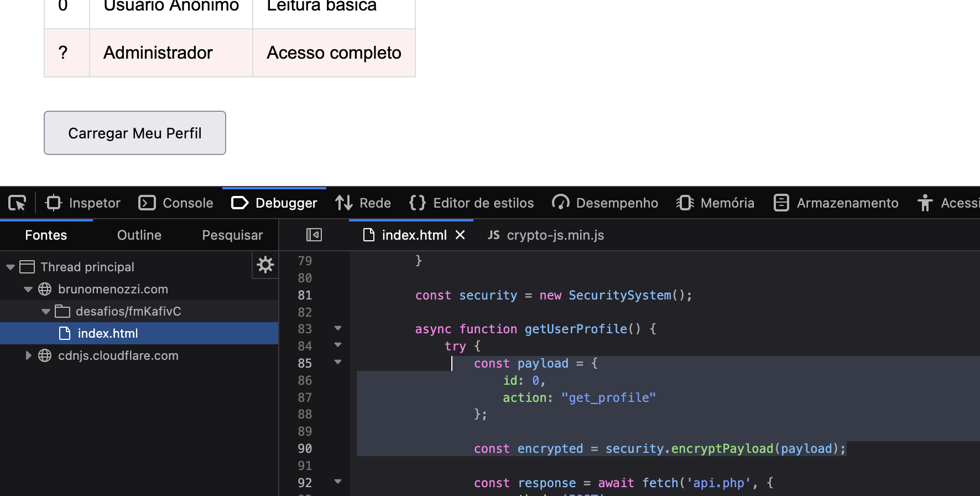This screenshot has height=496, width=980.
Task: Open the Armazenamento storage panel
Action: point(836,203)
